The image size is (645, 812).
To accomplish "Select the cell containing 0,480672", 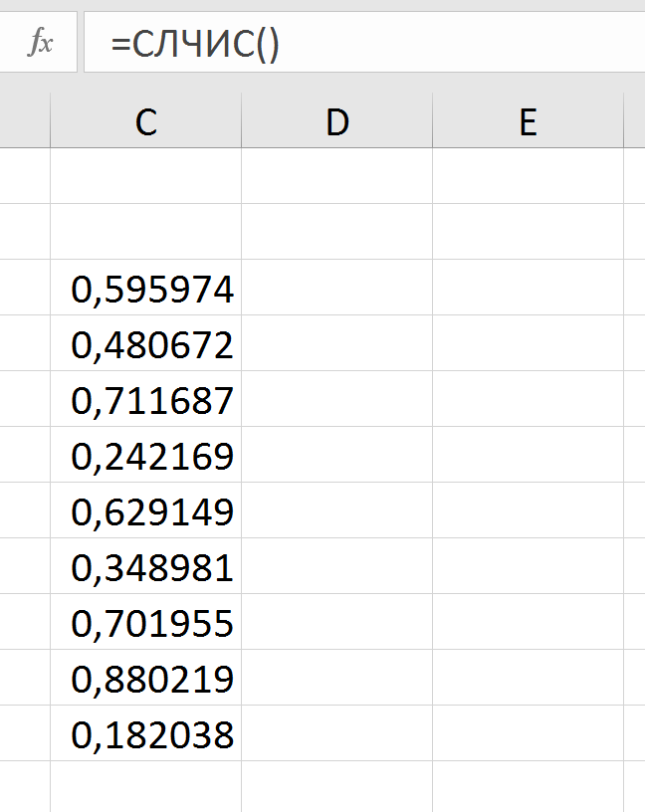I will pyautogui.click(x=146, y=343).
